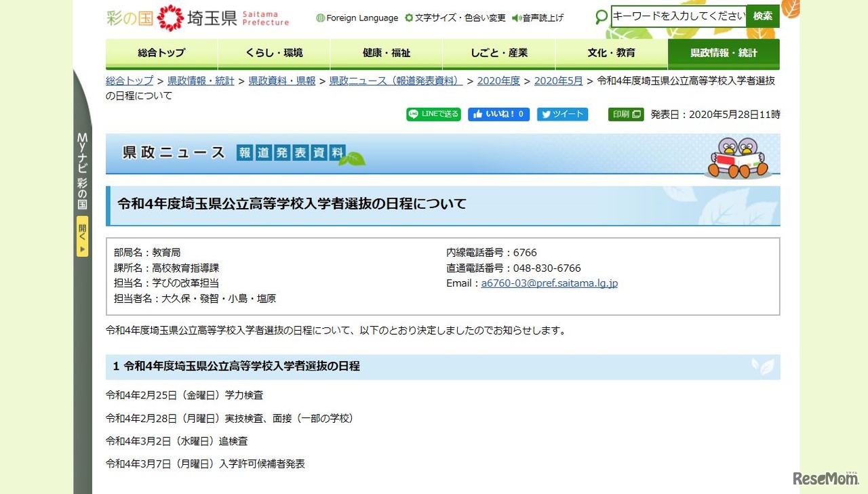The width and height of the screenshot is (868, 494).
Task: Open 県政ニュース（報道発表資料） breadcrumb link
Action: click(395, 80)
